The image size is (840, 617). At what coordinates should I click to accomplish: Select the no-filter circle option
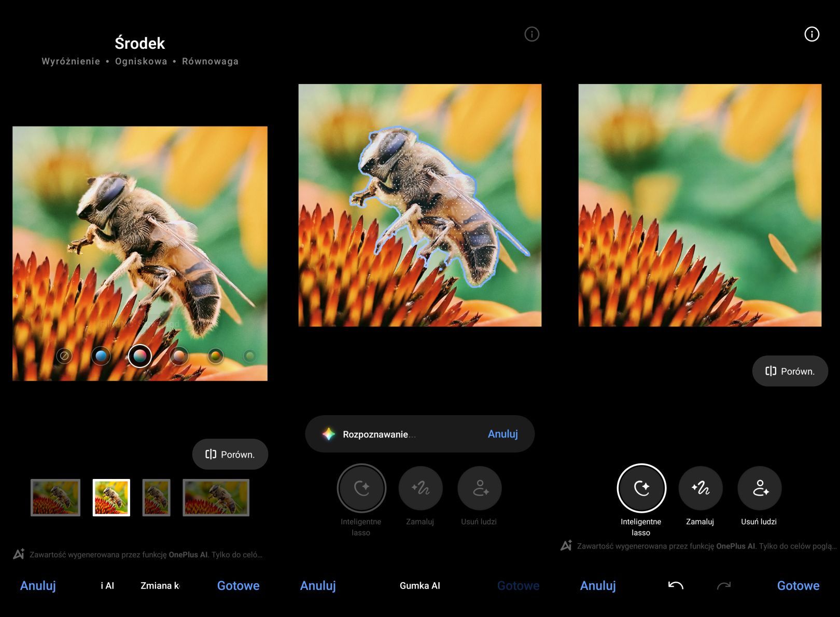pos(64,356)
